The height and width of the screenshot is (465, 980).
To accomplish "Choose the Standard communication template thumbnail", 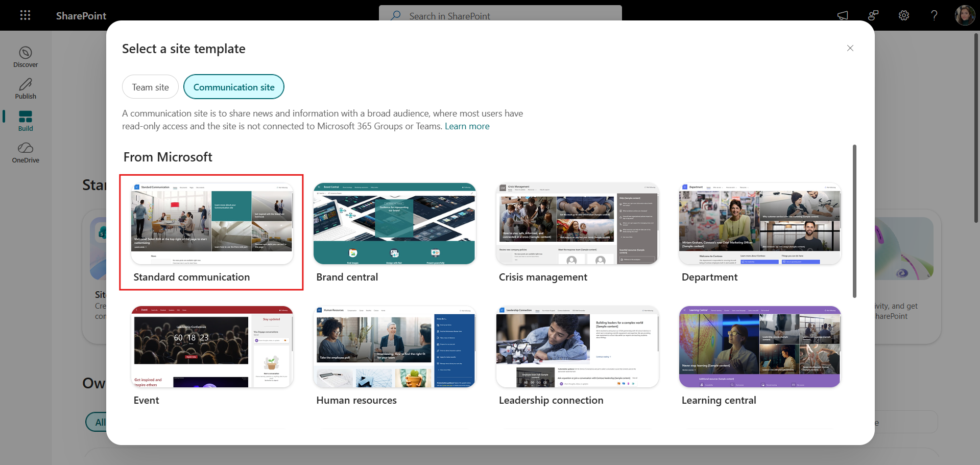I will 212,224.
